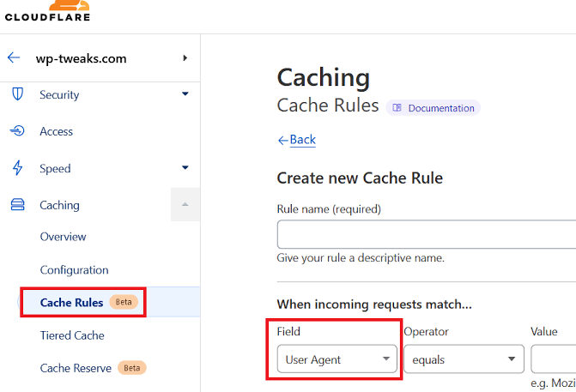Viewport: 576px width, 392px height.
Task: Open the Operator dropdown showing equals
Action: [464, 359]
